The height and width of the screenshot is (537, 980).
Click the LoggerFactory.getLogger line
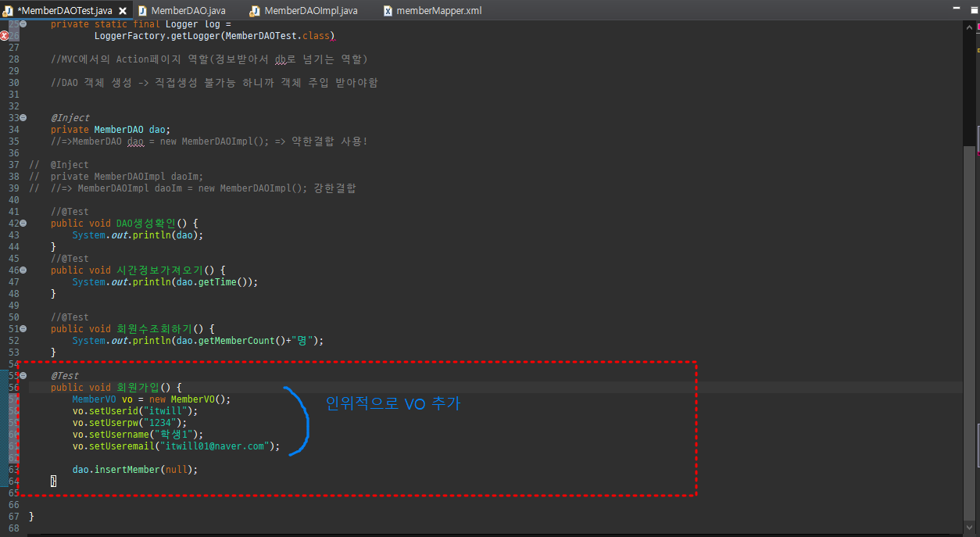pos(214,36)
